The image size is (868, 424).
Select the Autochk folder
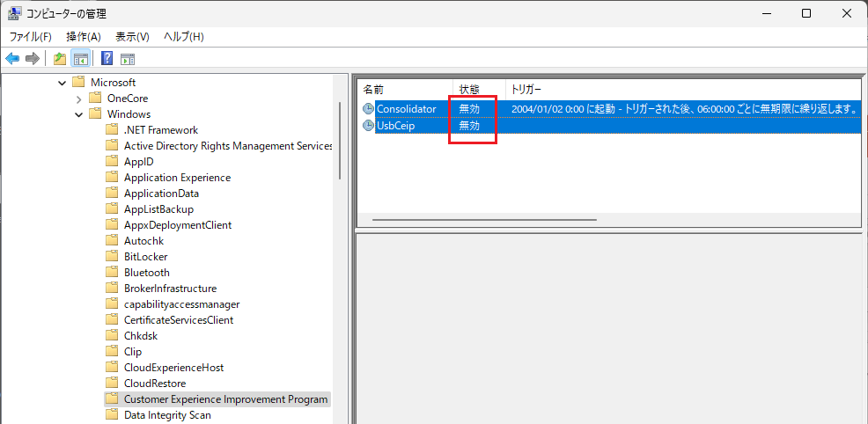pos(143,241)
